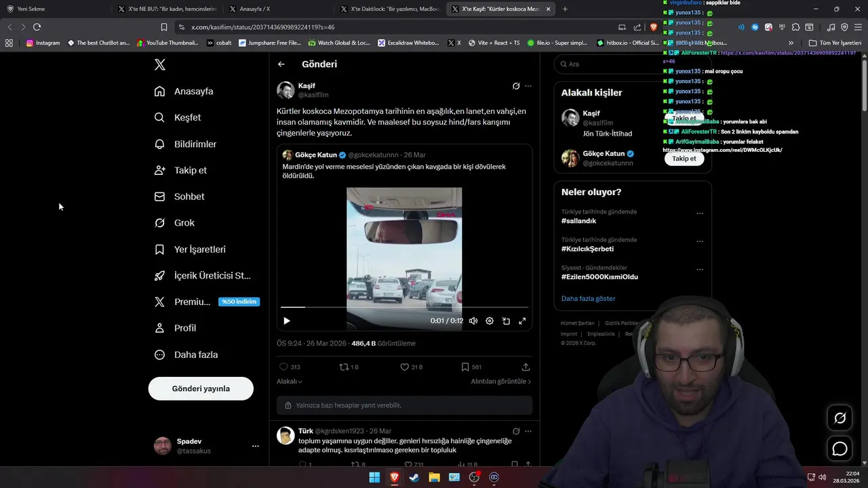Open Yer İşaretleri bookmarks

point(190,249)
